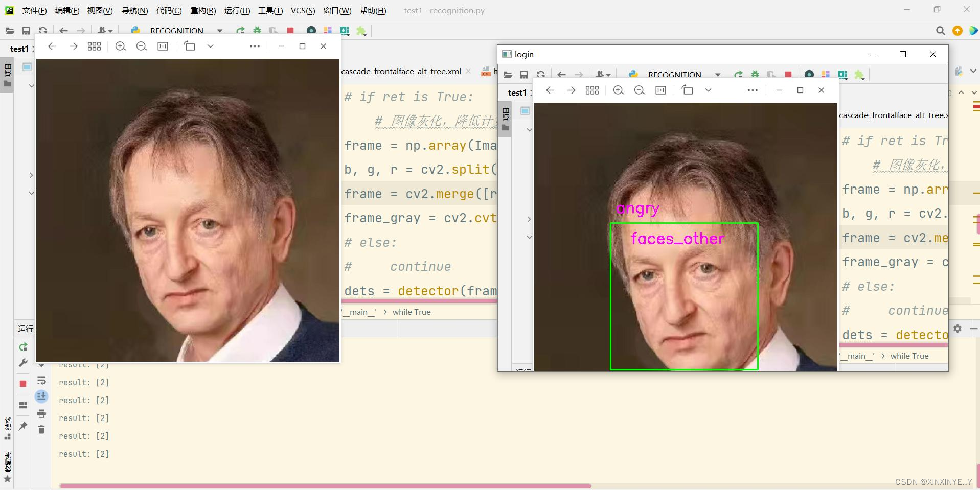Toggle soft-wrap in run console

point(41,381)
